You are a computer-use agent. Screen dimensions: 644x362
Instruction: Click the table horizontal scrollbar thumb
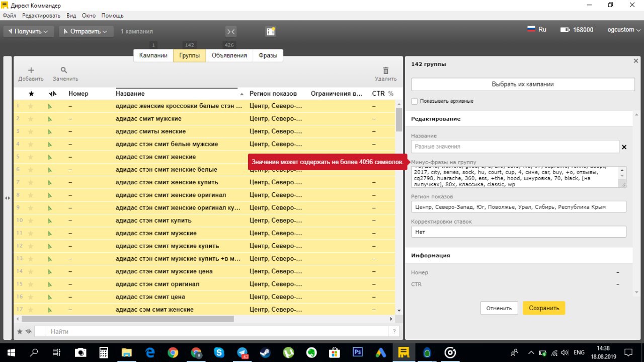pos(128,319)
